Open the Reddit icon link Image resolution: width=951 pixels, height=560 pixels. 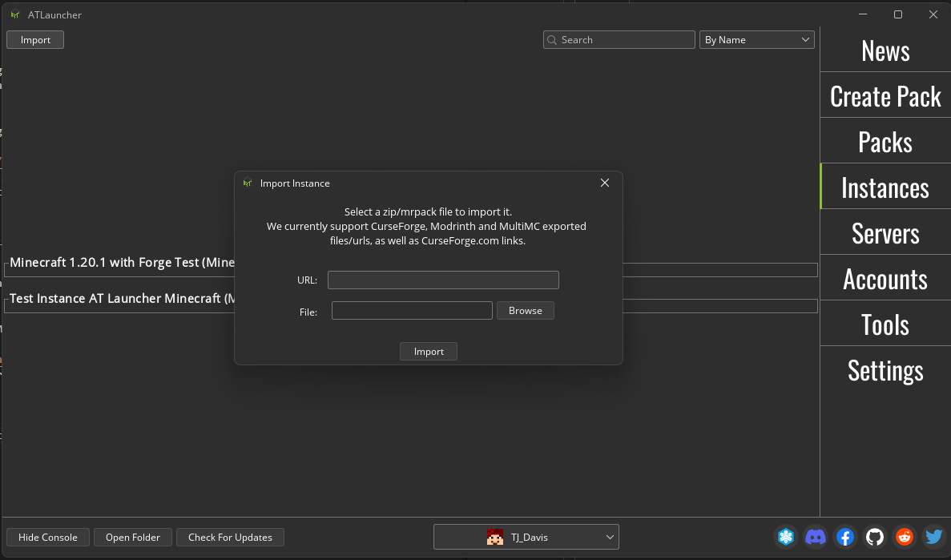(x=905, y=536)
